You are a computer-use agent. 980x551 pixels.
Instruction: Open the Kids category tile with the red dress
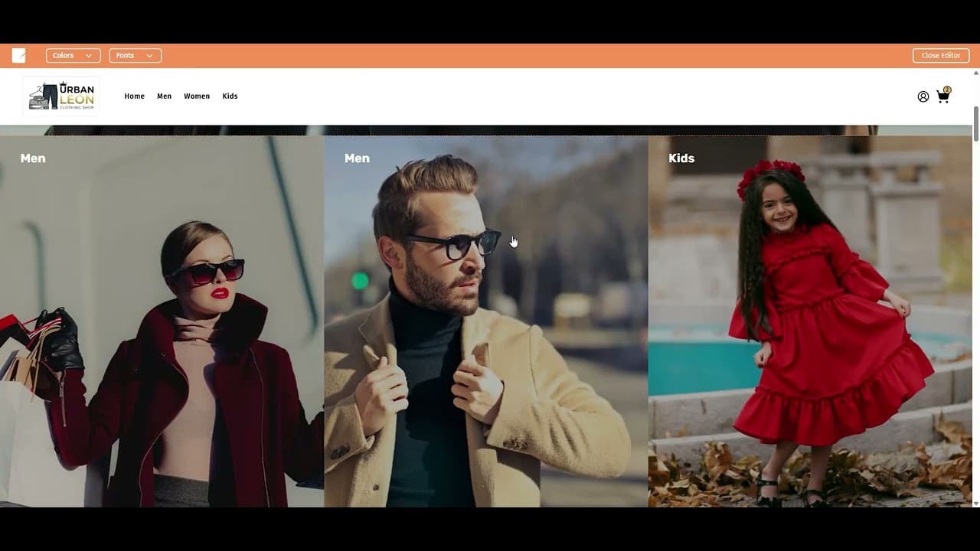(812, 321)
